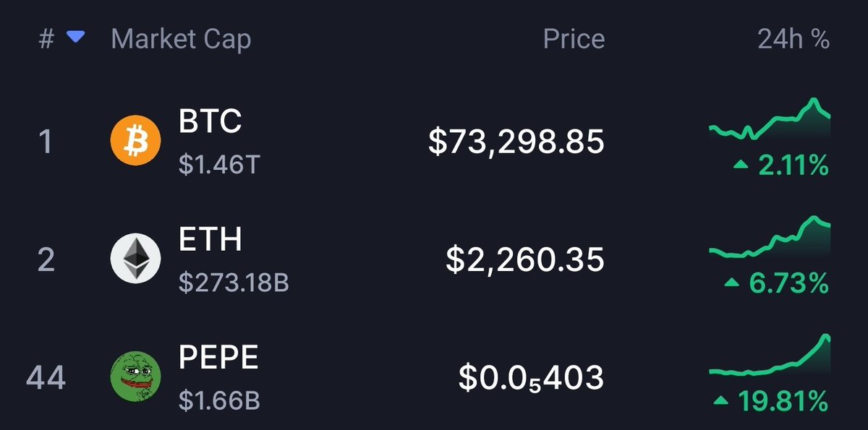Sort by the # rank column

(x=46, y=39)
